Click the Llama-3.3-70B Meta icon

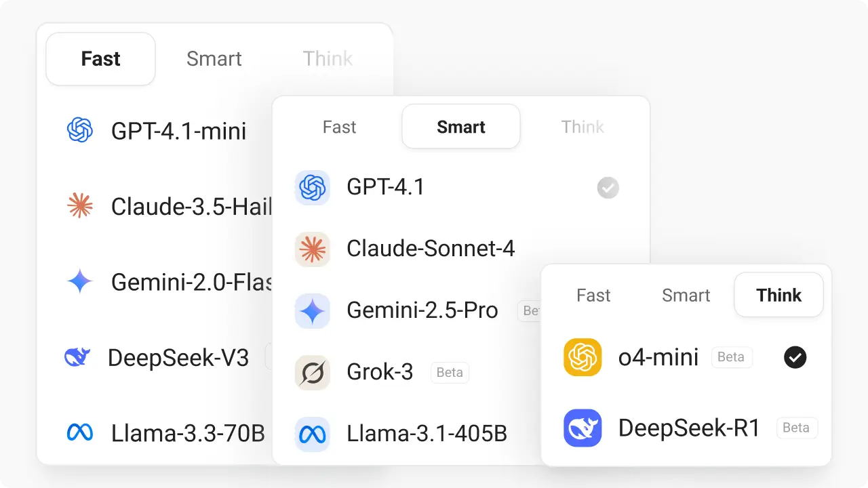[80, 432]
